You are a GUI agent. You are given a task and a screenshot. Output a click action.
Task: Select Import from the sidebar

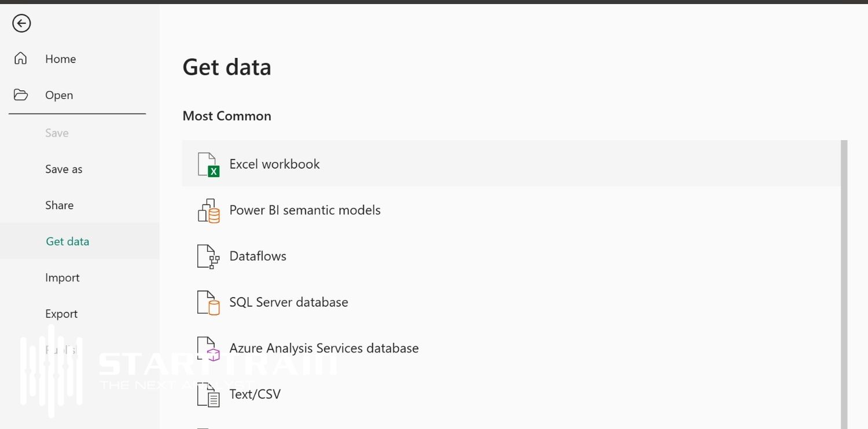tap(62, 277)
